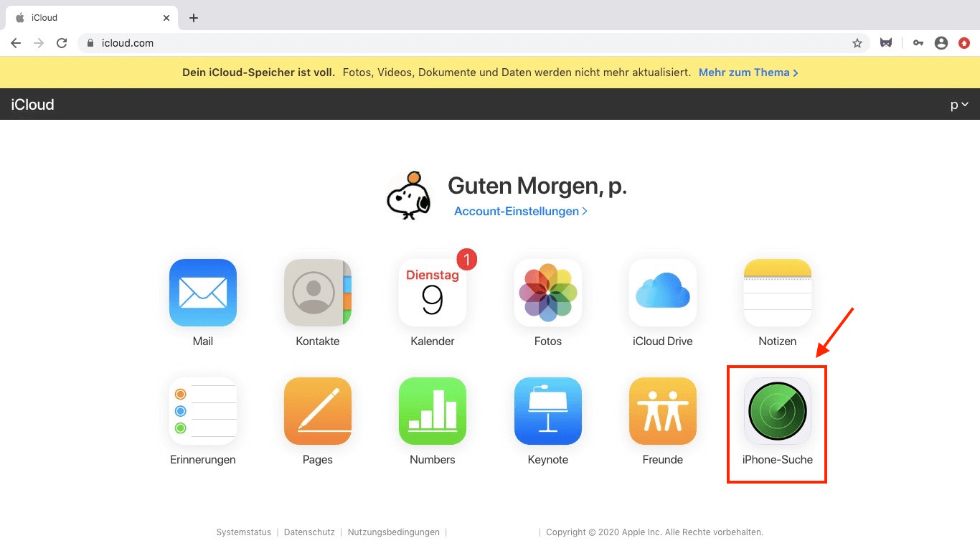Screen dimensions: 980x551
Task: Open the Kalender app icon
Action: click(433, 293)
